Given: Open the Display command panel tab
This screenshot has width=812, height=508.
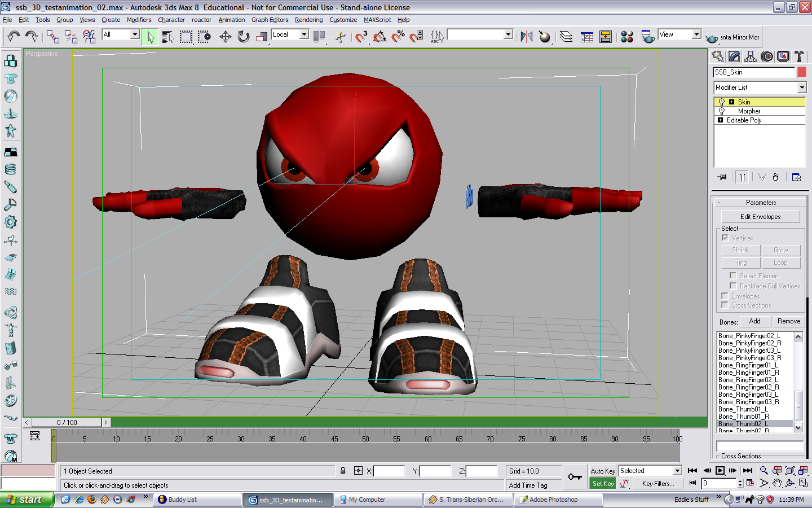Looking at the screenshot, I should pyautogui.click(x=783, y=56).
